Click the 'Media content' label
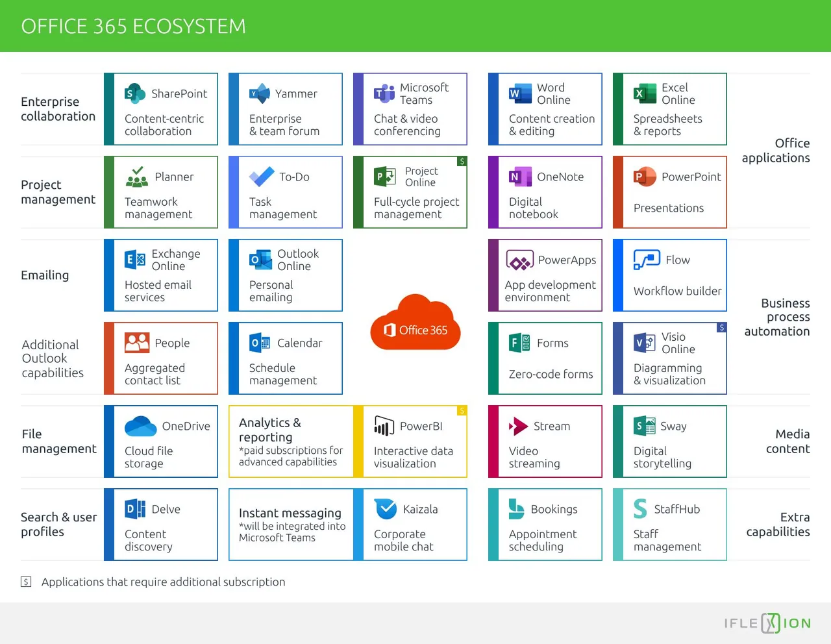The height and width of the screenshot is (644, 831). [x=788, y=441]
